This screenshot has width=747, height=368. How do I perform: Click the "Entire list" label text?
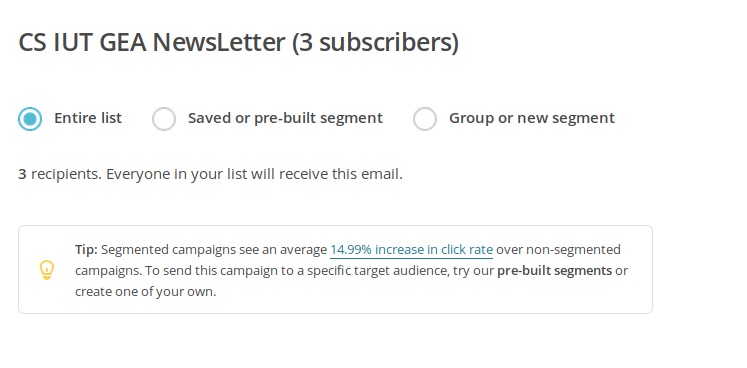pyautogui.click(x=88, y=118)
